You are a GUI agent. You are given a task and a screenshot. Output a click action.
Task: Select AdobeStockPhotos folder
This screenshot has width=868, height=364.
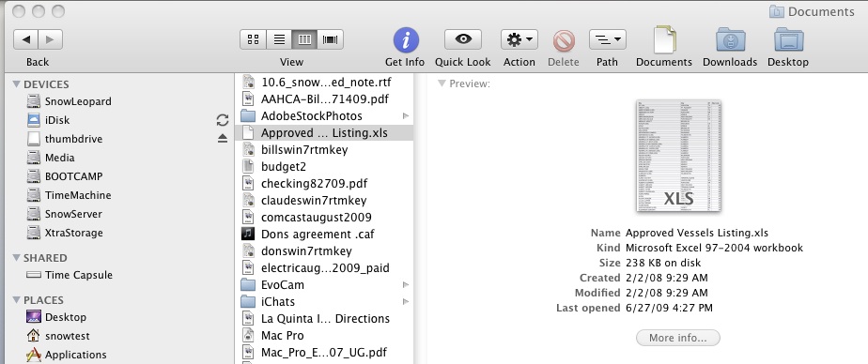(324, 116)
